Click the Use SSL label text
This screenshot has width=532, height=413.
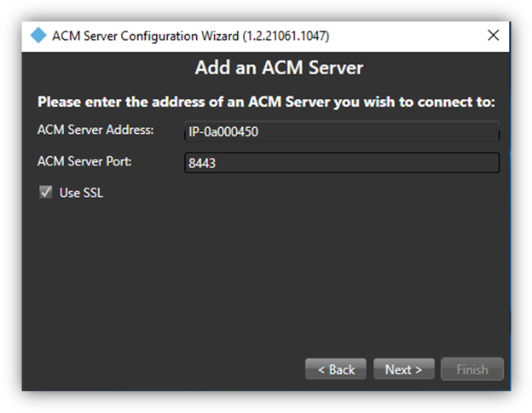coord(81,193)
